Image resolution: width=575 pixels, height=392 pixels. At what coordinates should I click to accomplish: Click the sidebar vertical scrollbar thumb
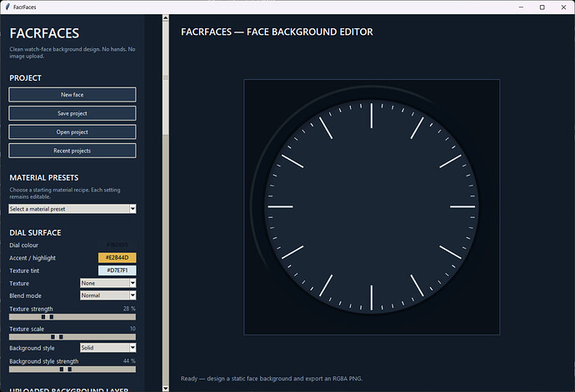point(165,78)
